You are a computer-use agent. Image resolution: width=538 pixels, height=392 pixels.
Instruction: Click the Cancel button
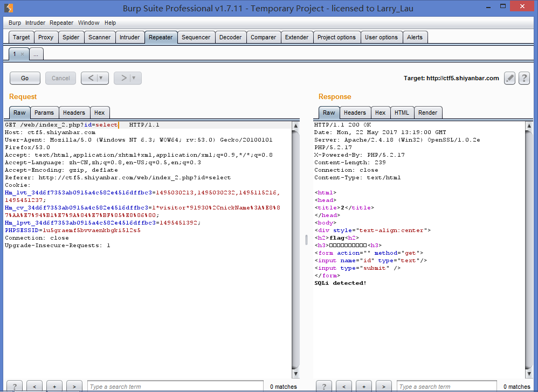[60, 78]
